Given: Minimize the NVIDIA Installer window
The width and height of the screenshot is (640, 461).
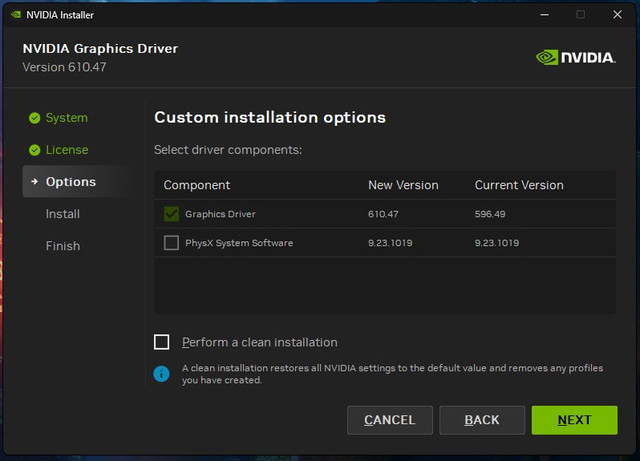Looking at the screenshot, I should point(544,15).
